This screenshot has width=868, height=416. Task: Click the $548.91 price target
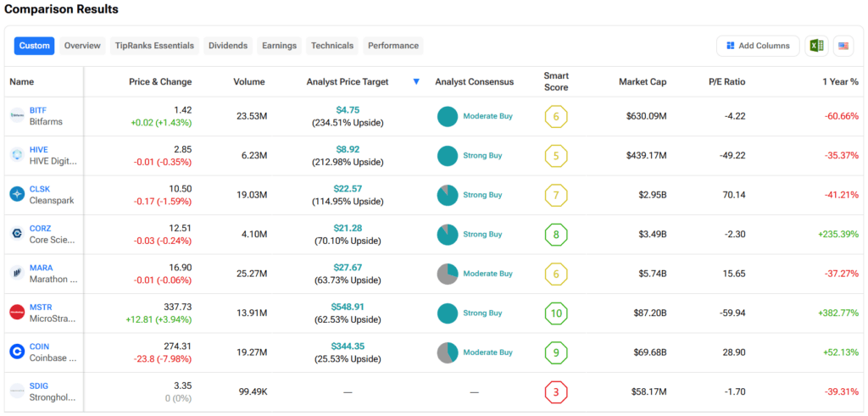coord(348,307)
